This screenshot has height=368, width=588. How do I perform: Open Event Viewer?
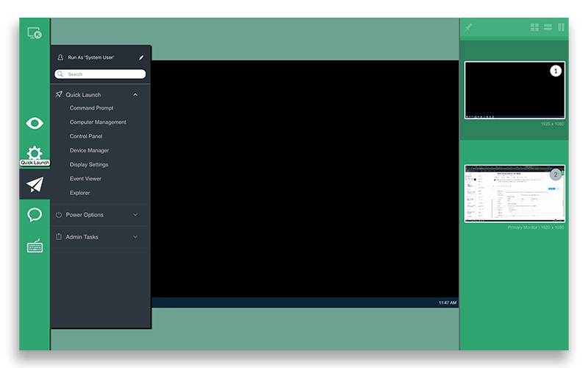(85, 179)
